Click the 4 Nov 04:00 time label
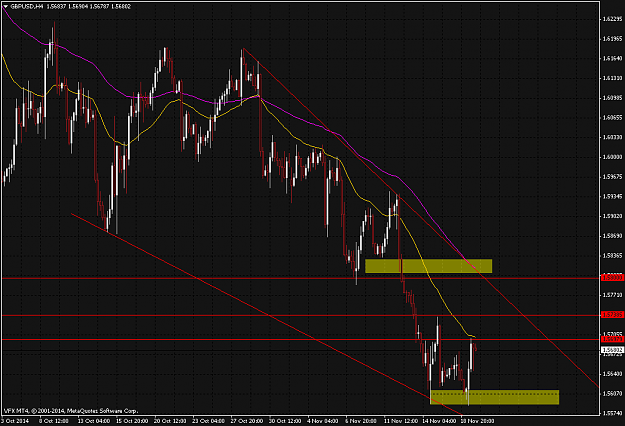625x426 pixels. click(x=323, y=421)
